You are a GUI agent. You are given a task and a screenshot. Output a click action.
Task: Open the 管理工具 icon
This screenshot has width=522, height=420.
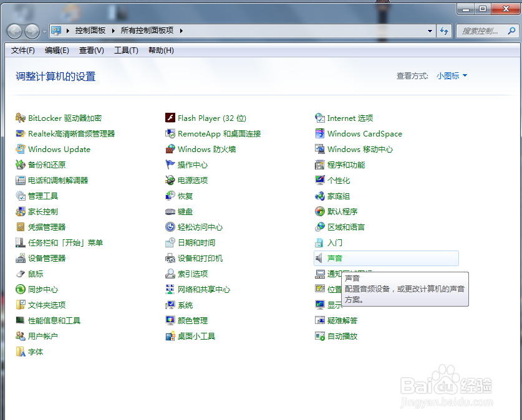21,196
